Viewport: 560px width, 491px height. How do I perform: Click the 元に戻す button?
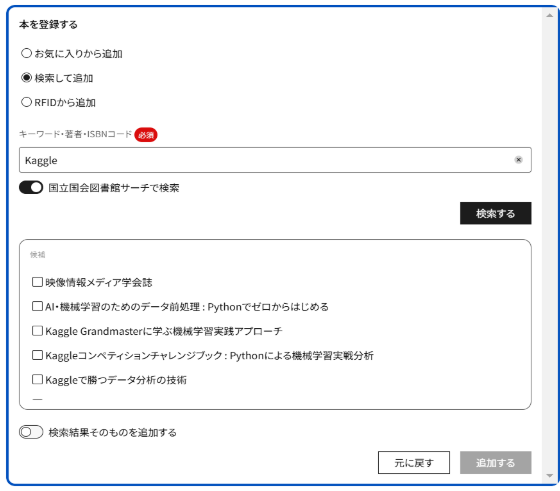[414, 462]
